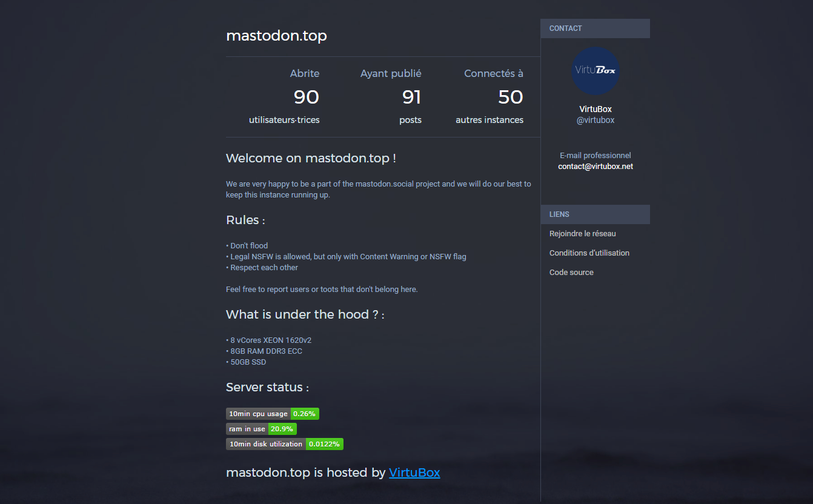This screenshot has width=813, height=504.
Task: Click the 50 autres instances count
Action: point(511,97)
